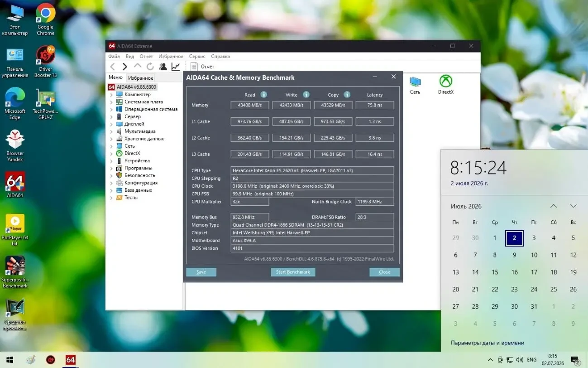Image resolution: width=588 pixels, height=368 pixels.
Task: Click the Forward arrow in AIDA64 toolbar
Action: point(125,67)
